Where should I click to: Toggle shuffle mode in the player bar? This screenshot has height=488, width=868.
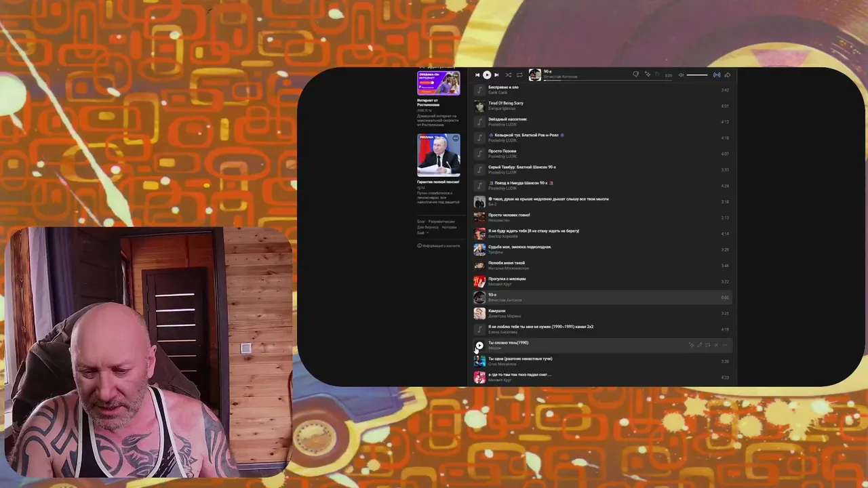point(508,75)
